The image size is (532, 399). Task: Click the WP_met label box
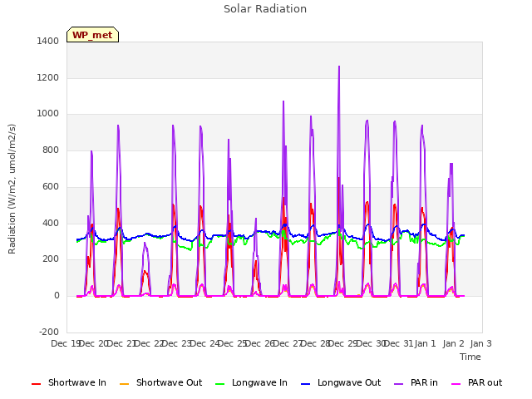92,35
